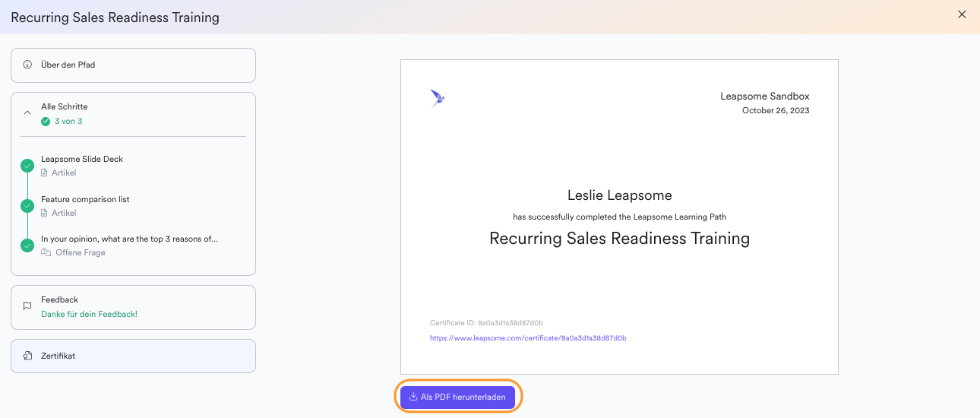Click the info icon beside Über den Pfad
Image resolution: width=980 pixels, height=418 pixels.
coord(27,65)
